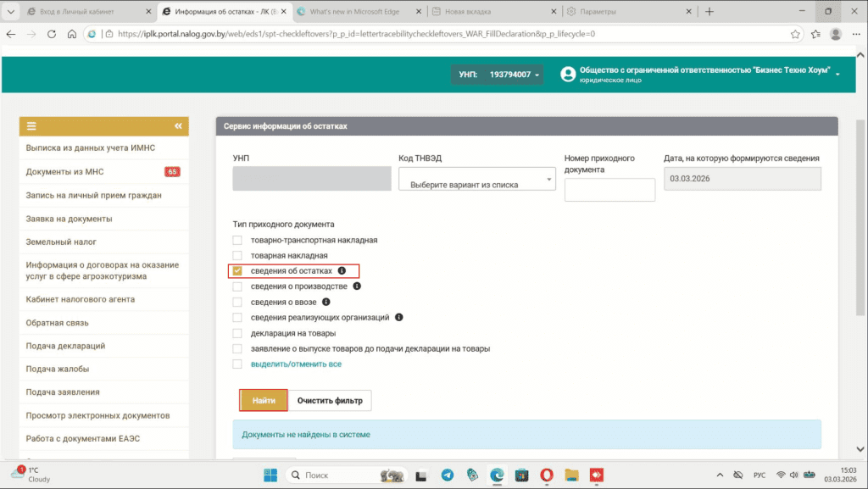
Task: Check сведения о ввозе checkbox
Action: (237, 302)
